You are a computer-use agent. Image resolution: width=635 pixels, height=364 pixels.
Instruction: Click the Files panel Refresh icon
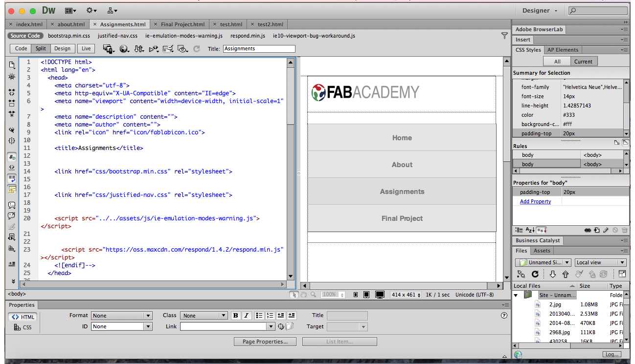click(x=535, y=274)
